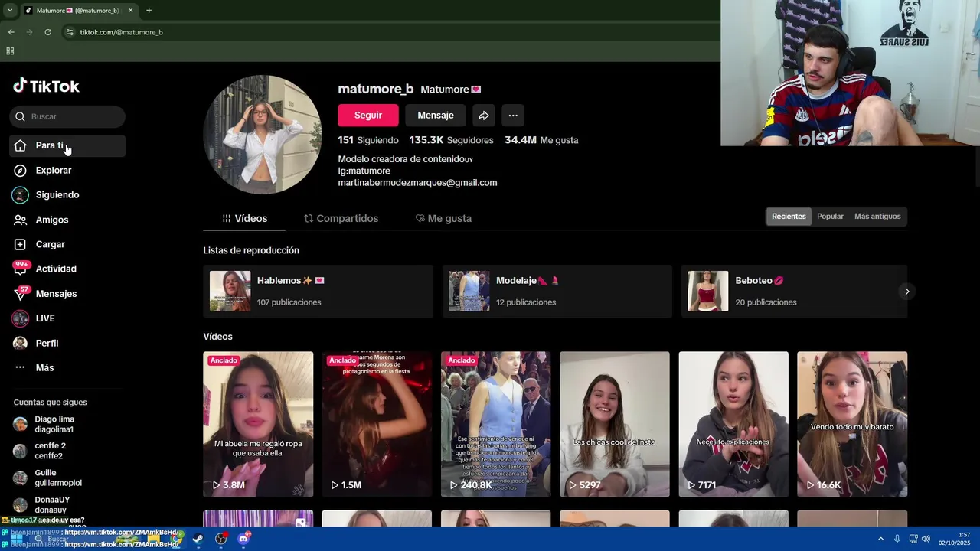This screenshot has height=551, width=980.
Task: Open the three-dot more options on profile
Action: (513, 115)
